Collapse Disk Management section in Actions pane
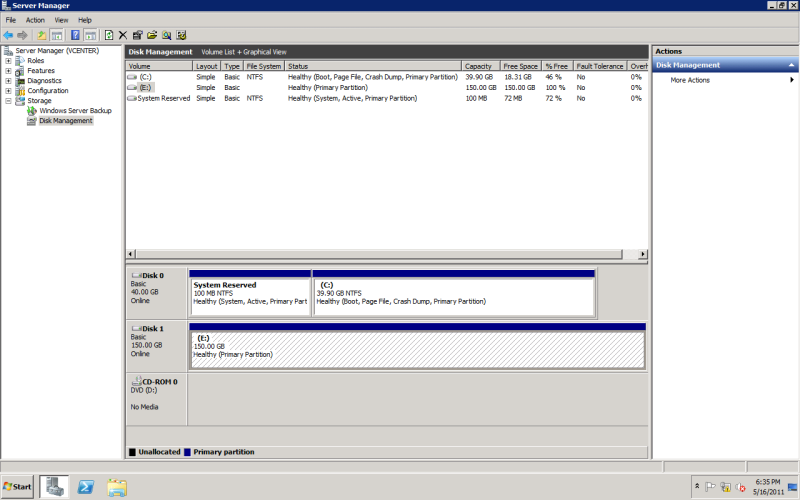 coord(791,65)
